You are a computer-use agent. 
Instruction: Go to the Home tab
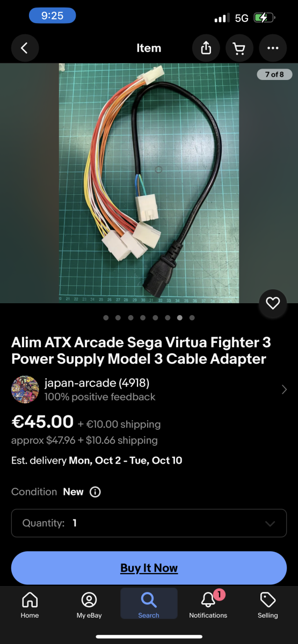(x=30, y=605)
